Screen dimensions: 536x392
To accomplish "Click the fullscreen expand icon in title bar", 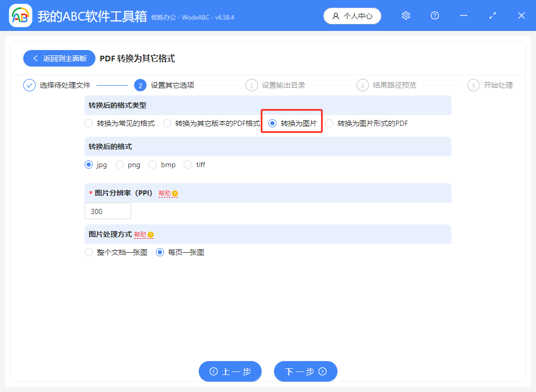I will pyautogui.click(x=492, y=15).
